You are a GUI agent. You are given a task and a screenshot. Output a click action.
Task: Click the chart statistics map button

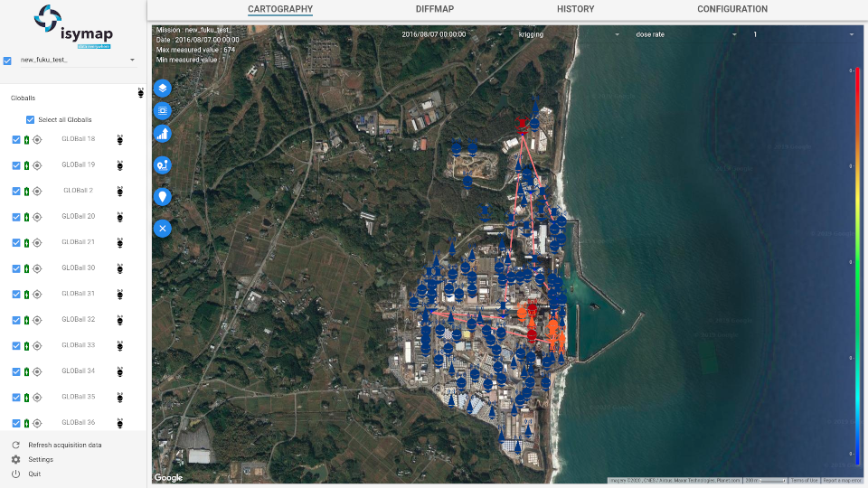click(163, 134)
